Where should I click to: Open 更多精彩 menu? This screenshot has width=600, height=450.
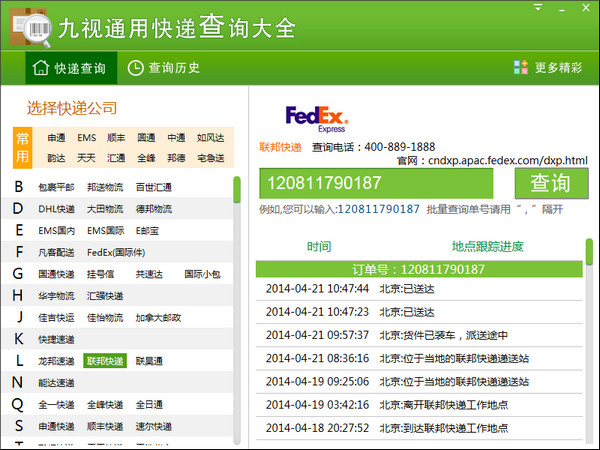[x=548, y=68]
